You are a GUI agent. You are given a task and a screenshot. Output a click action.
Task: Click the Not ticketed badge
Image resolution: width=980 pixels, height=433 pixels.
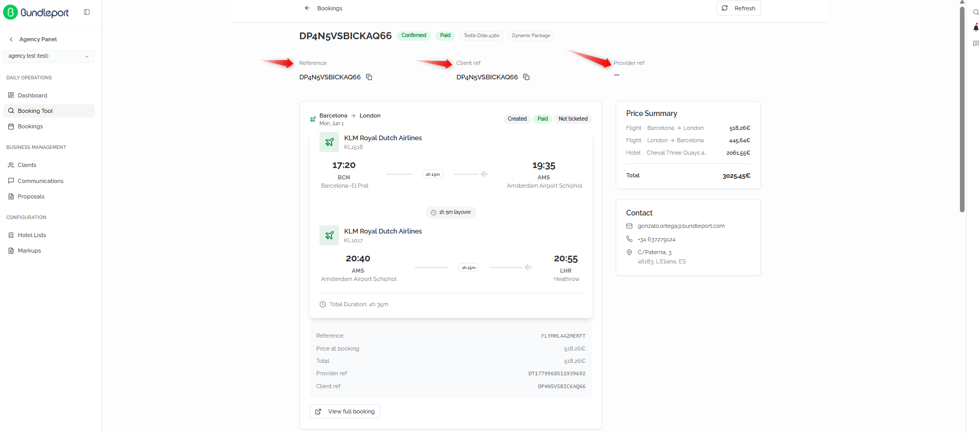573,119
